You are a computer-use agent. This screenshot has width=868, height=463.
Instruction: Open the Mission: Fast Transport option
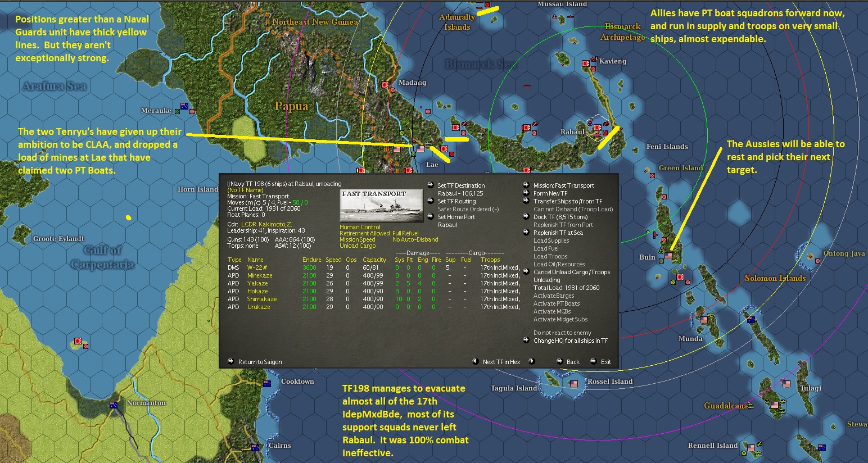pyautogui.click(x=564, y=185)
